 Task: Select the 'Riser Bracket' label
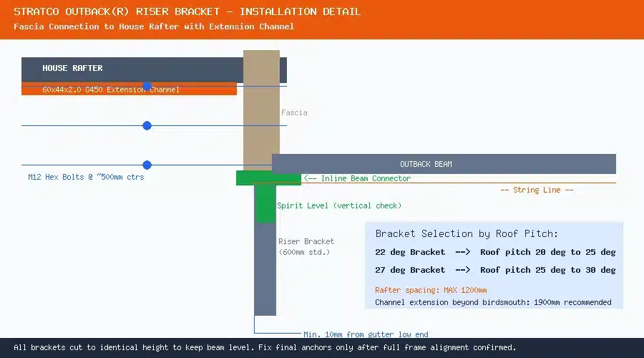point(306,242)
